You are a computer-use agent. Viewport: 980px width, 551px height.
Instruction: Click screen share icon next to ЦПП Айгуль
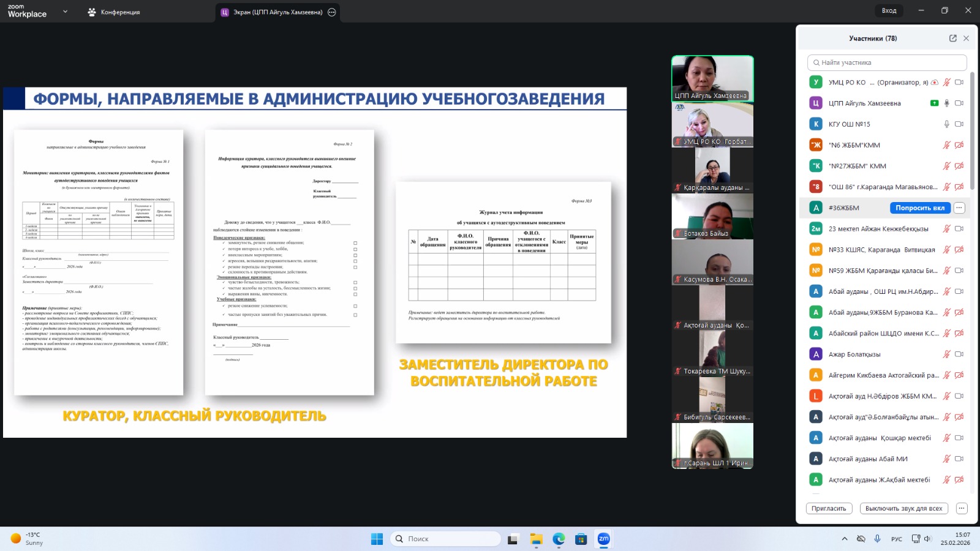(934, 103)
